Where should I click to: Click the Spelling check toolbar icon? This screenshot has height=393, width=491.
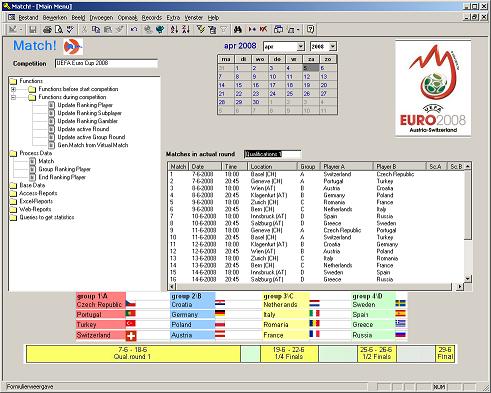point(70,30)
